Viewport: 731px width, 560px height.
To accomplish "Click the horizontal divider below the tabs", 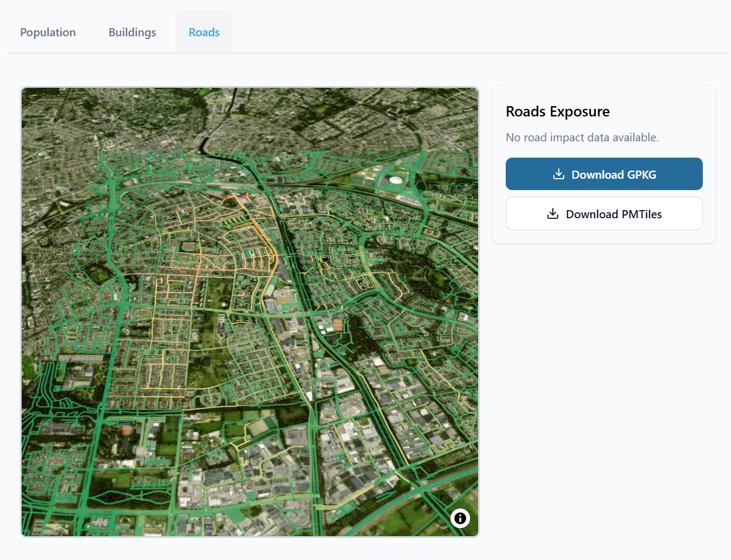I will pos(368,53).
